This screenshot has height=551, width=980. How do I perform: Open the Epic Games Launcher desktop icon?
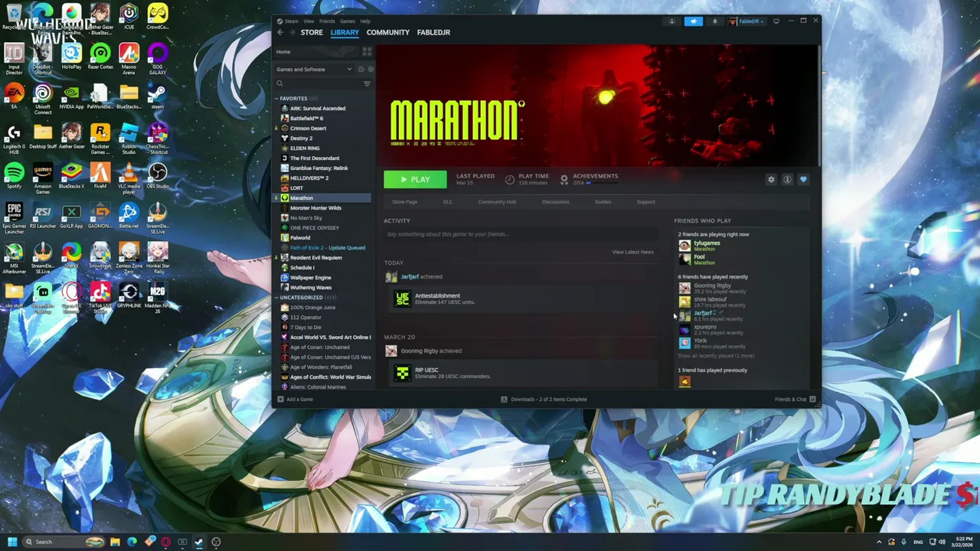pos(14,217)
